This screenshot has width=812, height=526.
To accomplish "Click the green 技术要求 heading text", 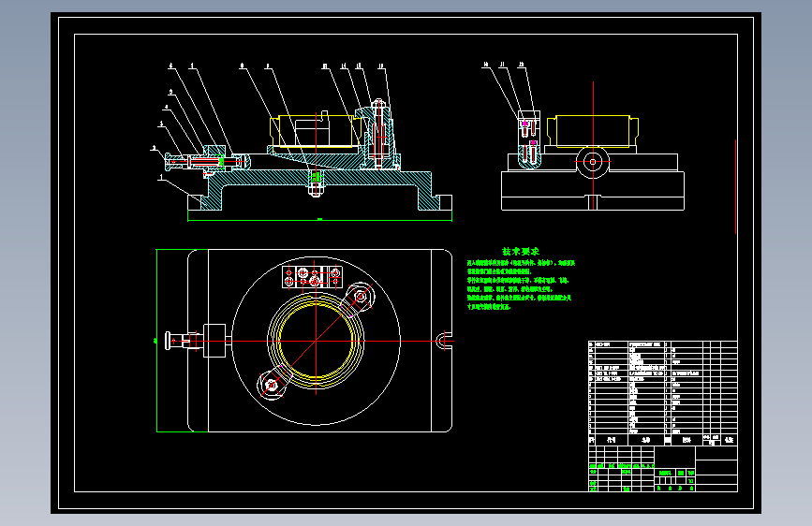I will tap(521, 252).
